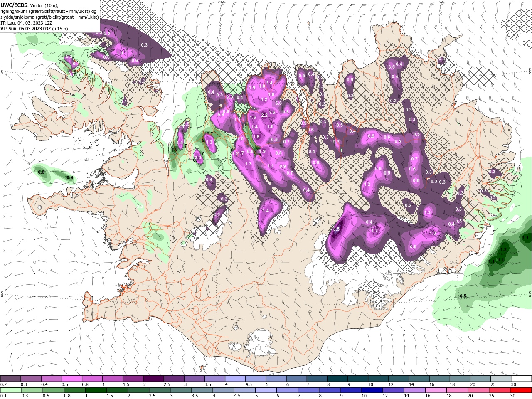Viewport: 532px width, 399px height.
Task: Click the '3.5' snowfall value on the map
Action: tap(337, 229)
